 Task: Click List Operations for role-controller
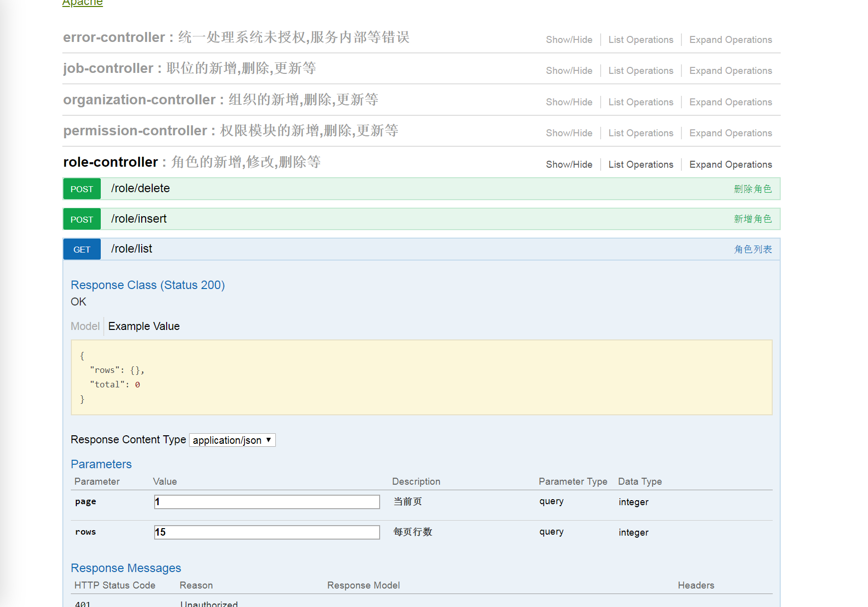pyautogui.click(x=641, y=165)
